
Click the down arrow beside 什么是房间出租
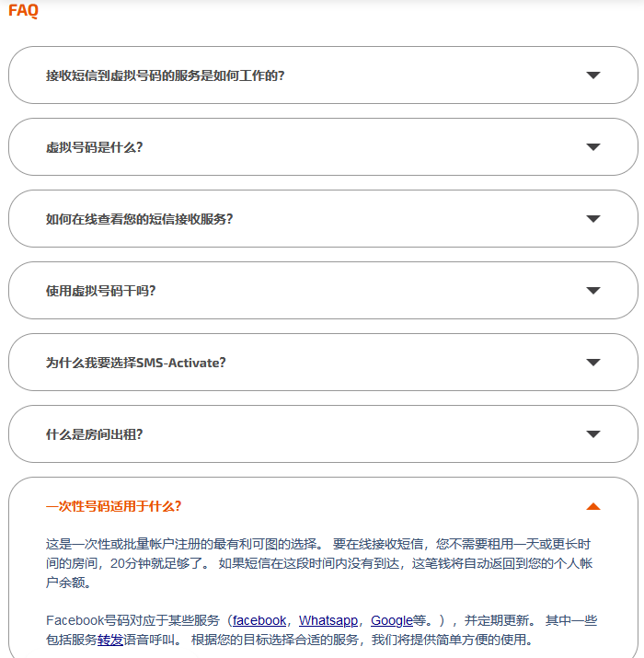tap(593, 434)
